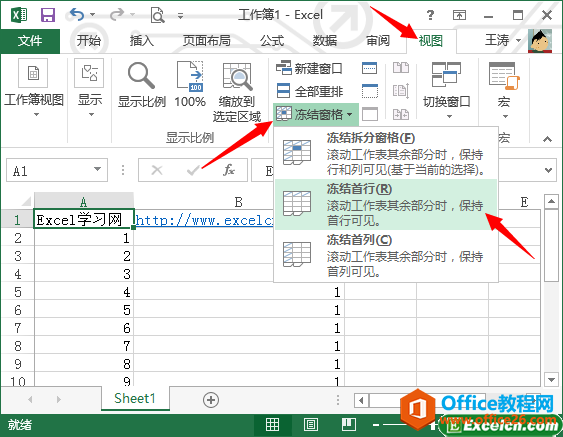The height and width of the screenshot is (437, 563).
Task: Click the Select All corner triangle
Action: pyautogui.click(x=26, y=201)
